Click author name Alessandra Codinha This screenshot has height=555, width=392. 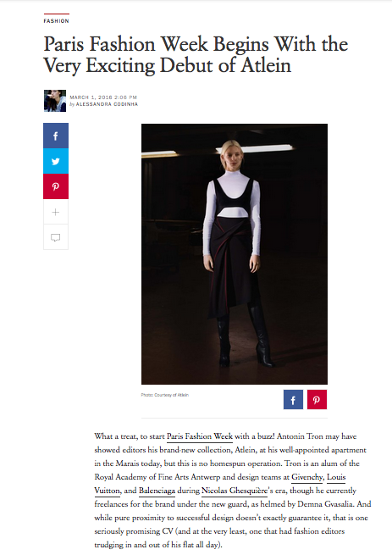tap(107, 104)
